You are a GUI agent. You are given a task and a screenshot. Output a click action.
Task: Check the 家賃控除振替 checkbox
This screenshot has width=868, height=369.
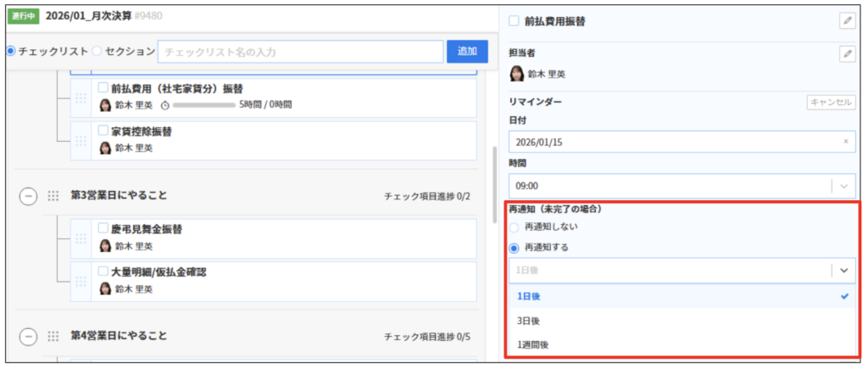coord(103,131)
